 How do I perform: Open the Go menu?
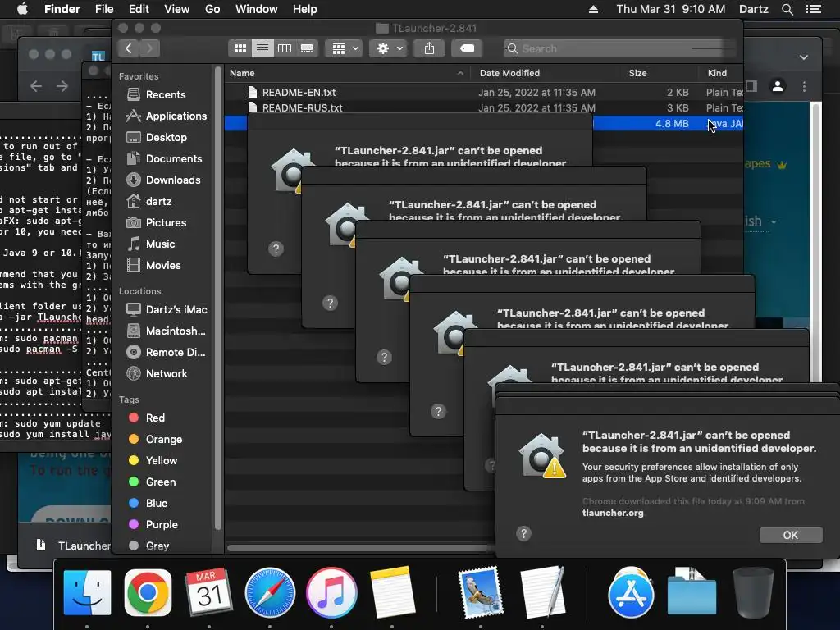click(212, 9)
